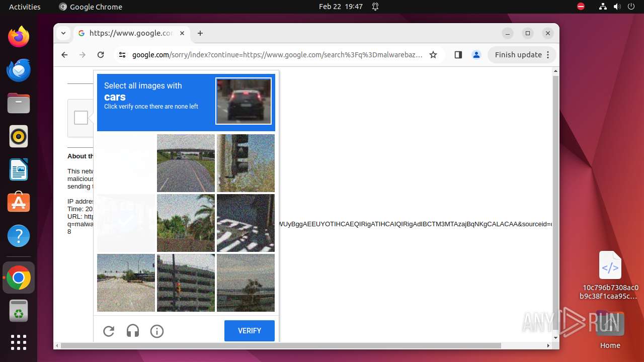Switch to the audio challenge headphones icon
The image size is (644, 362).
[x=133, y=331]
